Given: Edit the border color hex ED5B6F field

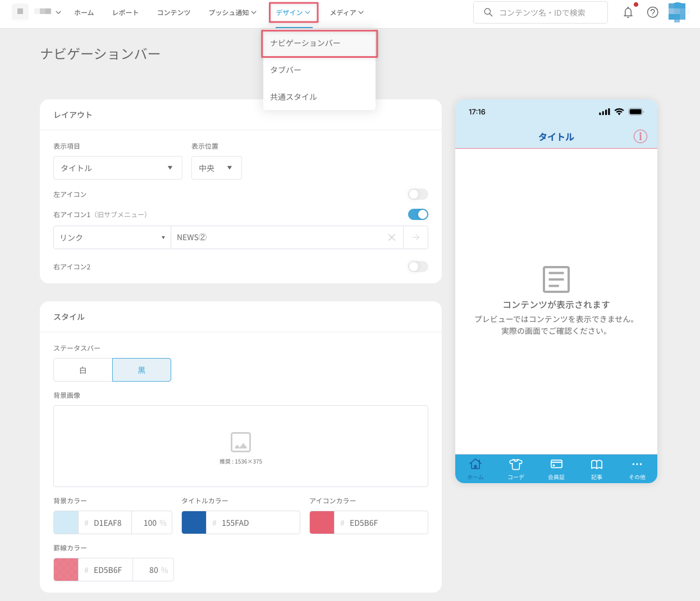Looking at the screenshot, I should point(106,570).
